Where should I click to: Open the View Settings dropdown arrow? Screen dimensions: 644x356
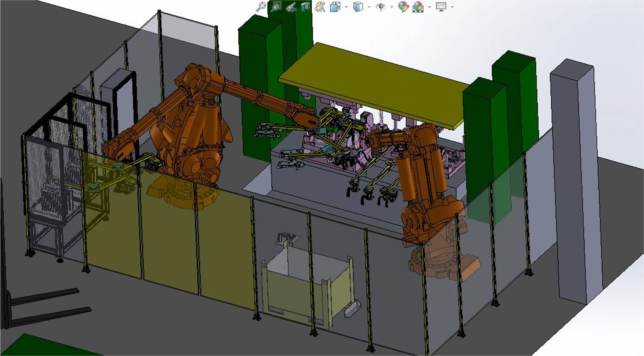click(x=452, y=7)
